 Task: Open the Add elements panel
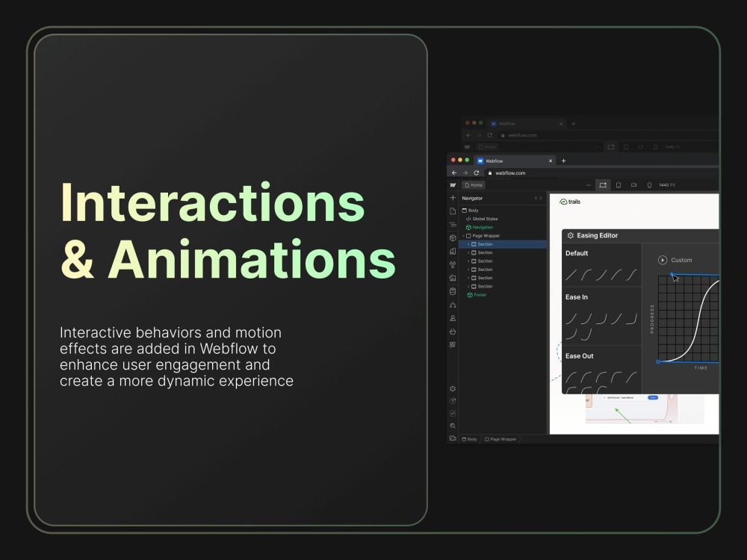click(x=453, y=198)
